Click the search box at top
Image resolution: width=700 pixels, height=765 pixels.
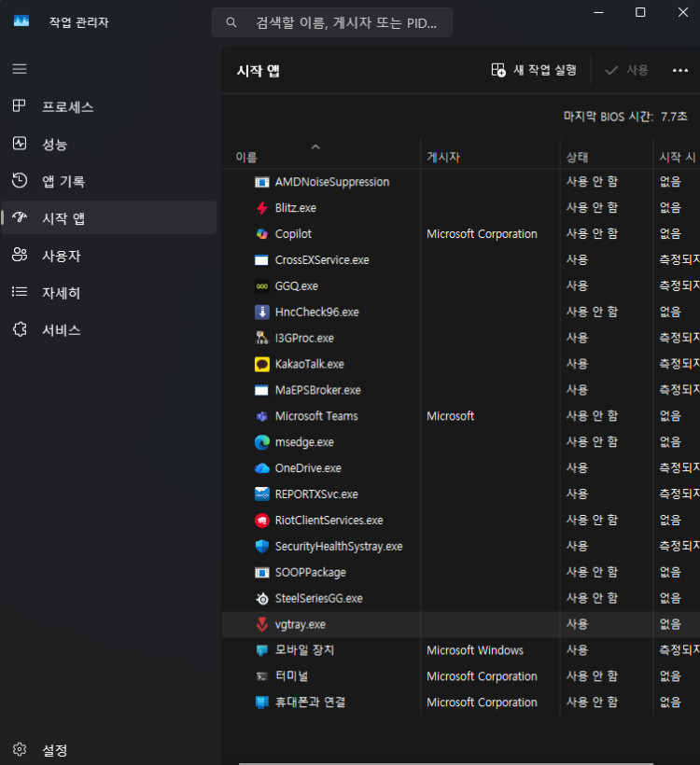coord(332,22)
